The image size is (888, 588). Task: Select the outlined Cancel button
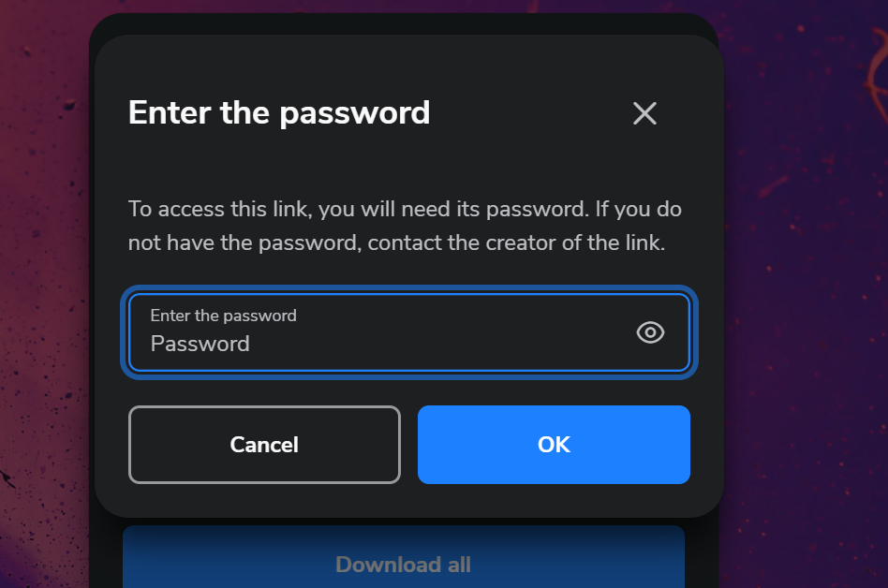[264, 444]
